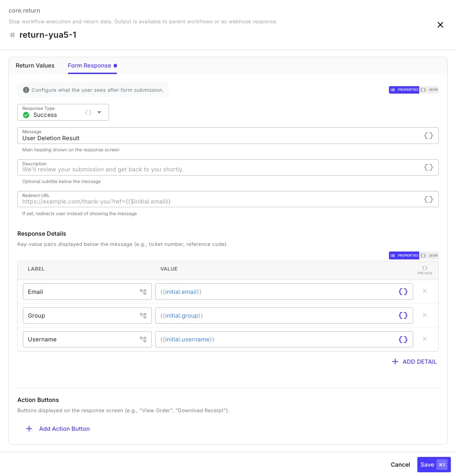Switch Form Response editing mode to JSON

(x=429, y=89)
